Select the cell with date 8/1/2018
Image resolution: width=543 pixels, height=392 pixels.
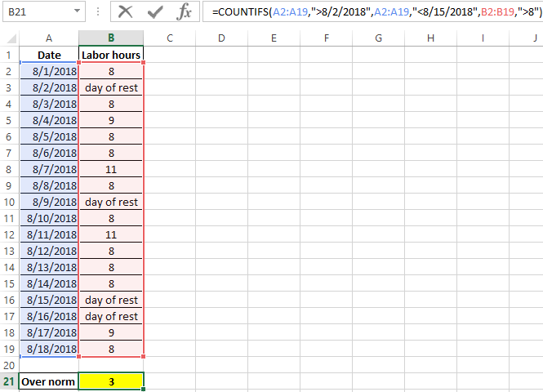[x=49, y=71]
